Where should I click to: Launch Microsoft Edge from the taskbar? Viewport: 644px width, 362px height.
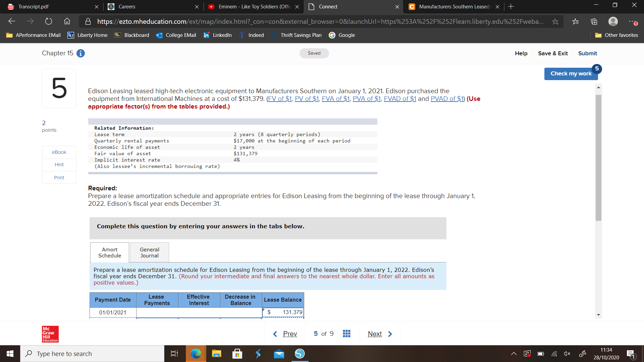click(196, 354)
